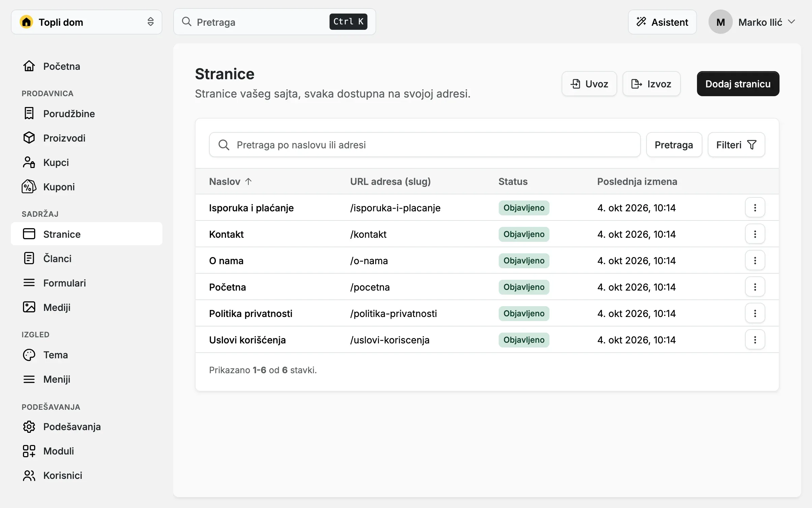Open actions menu for Uslovi korišćenja row
Viewport: 812px width, 508px height.
(755, 340)
